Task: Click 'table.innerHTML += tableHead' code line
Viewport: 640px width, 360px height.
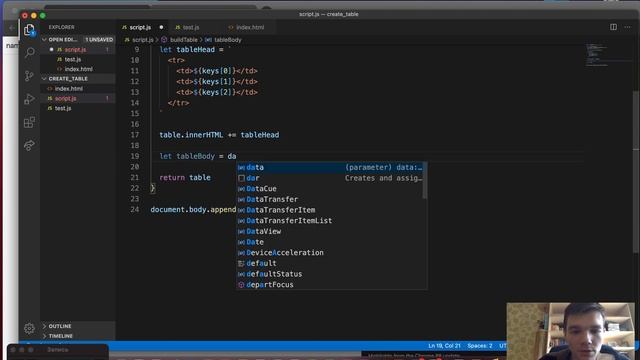Action: click(219, 135)
